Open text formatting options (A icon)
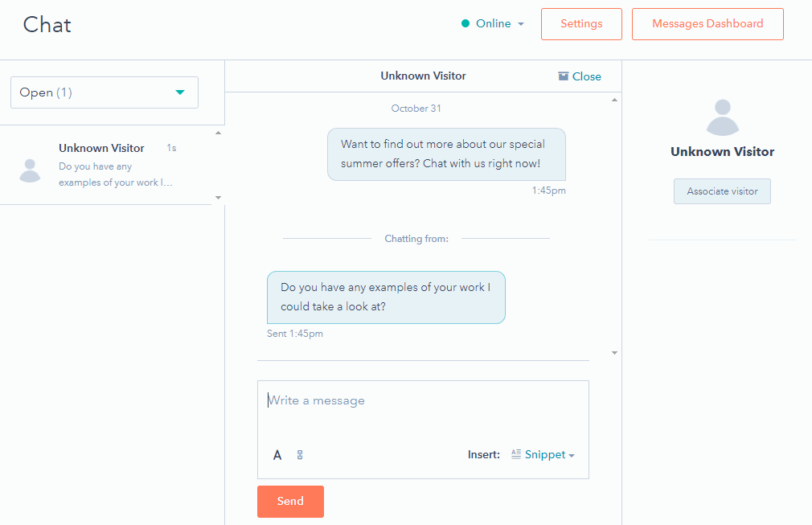Screen dimensions: 812x525 277,455
